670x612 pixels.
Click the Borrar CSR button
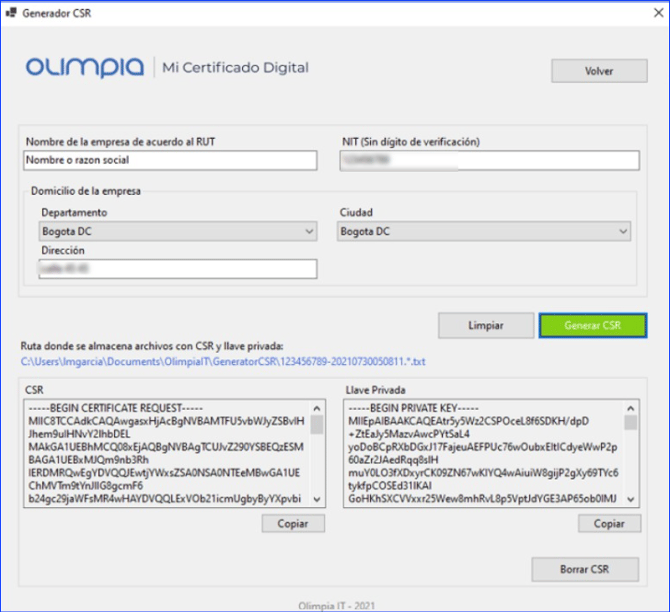coord(584,569)
